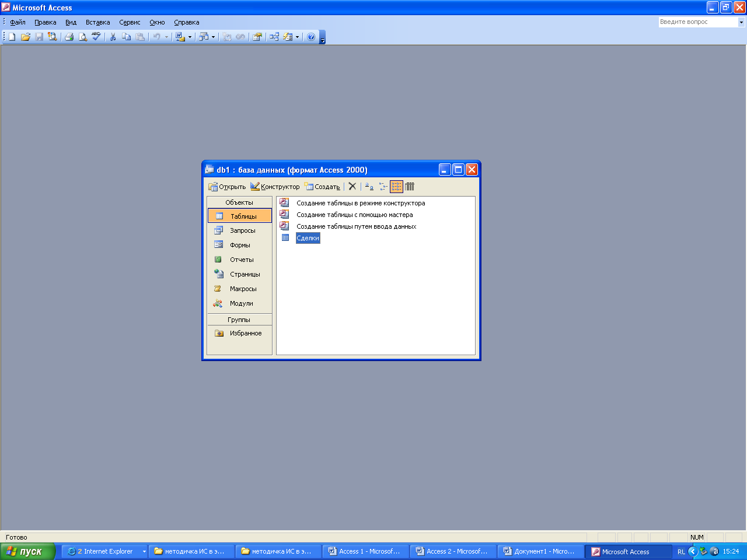
Task: Open the Справка menu
Action: tap(187, 22)
